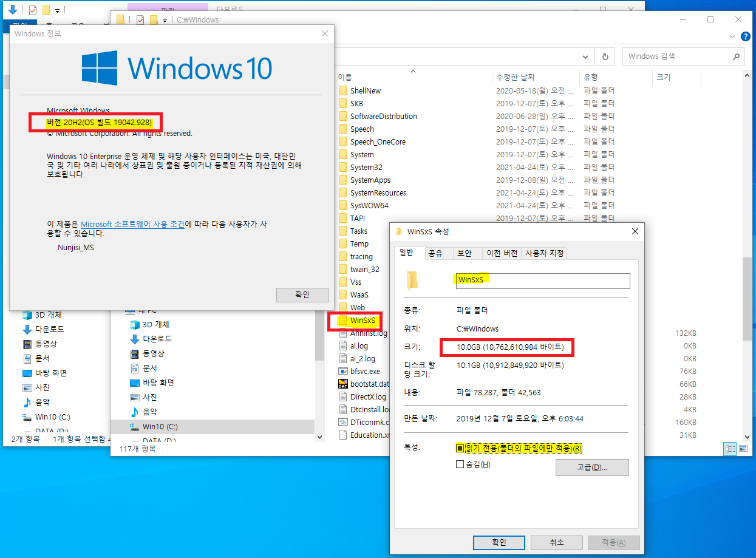Close the WinSxS properties dialog
The width and height of the screenshot is (756, 558).
[635, 231]
